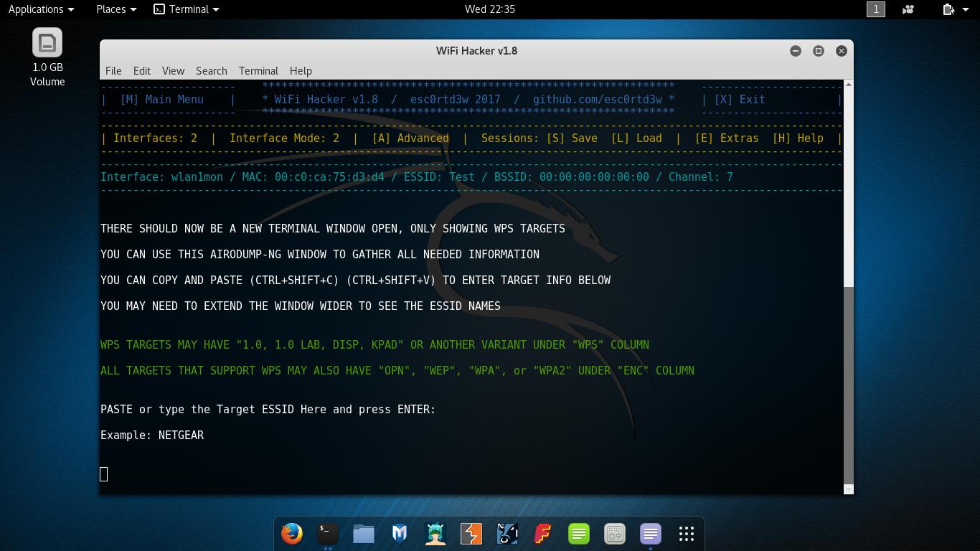Screen dimensions: 980x551
Task: Click the "Interface: wlan1mon" text
Action: (x=161, y=177)
